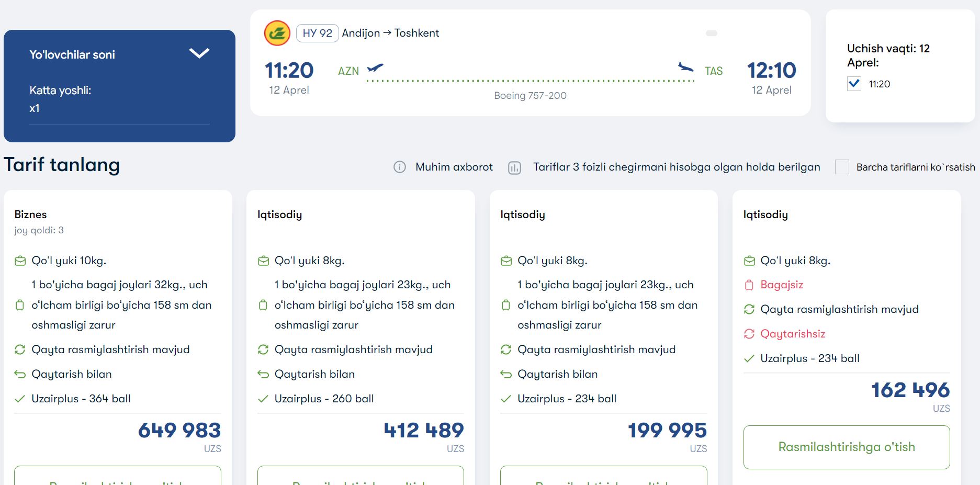This screenshot has width=980, height=485.
Task: Click the red Bagajsiz baggage icon
Action: point(749,285)
